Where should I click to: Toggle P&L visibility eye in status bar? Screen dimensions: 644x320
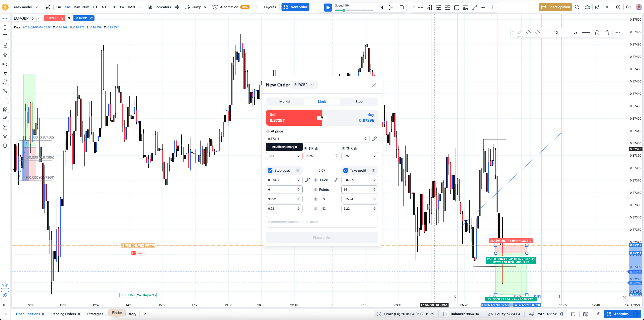coord(562,314)
